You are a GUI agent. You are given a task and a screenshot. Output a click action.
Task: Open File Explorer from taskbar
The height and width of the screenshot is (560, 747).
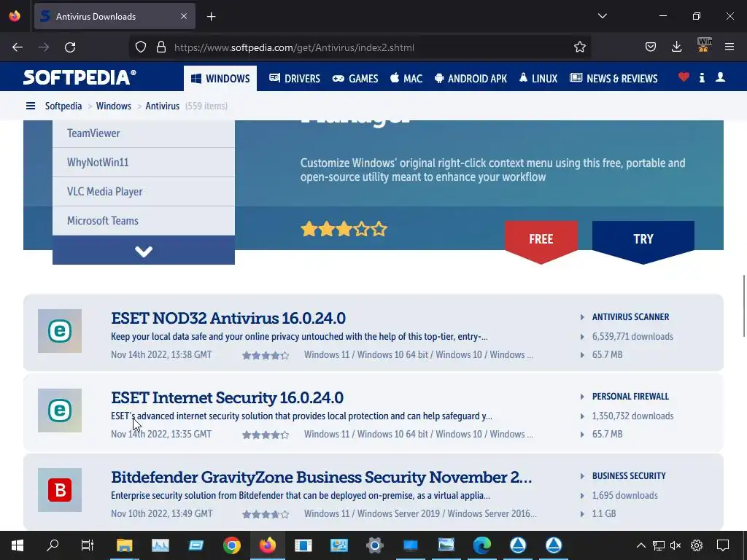(124, 545)
